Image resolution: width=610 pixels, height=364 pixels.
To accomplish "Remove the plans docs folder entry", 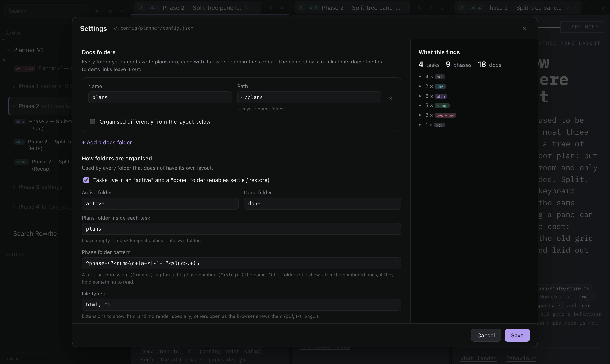I will click(x=390, y=98).
